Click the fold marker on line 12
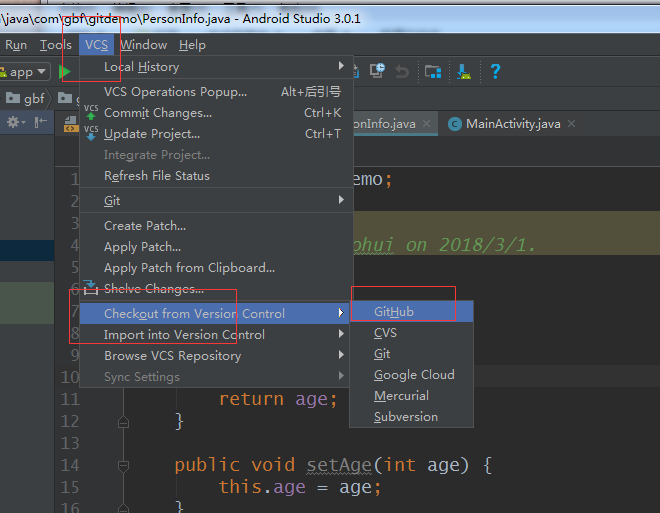The image size is (660, 513). [123, 422]
